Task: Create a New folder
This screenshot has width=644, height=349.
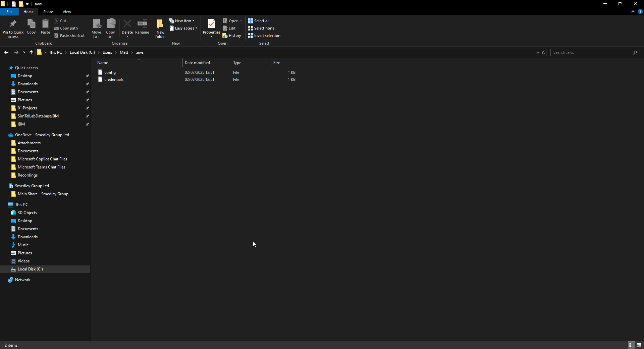Action: [160, 29]
